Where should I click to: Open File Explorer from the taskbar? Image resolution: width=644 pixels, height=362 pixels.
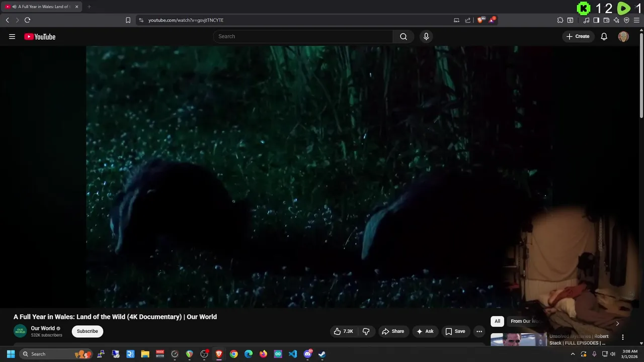[145, 354]
